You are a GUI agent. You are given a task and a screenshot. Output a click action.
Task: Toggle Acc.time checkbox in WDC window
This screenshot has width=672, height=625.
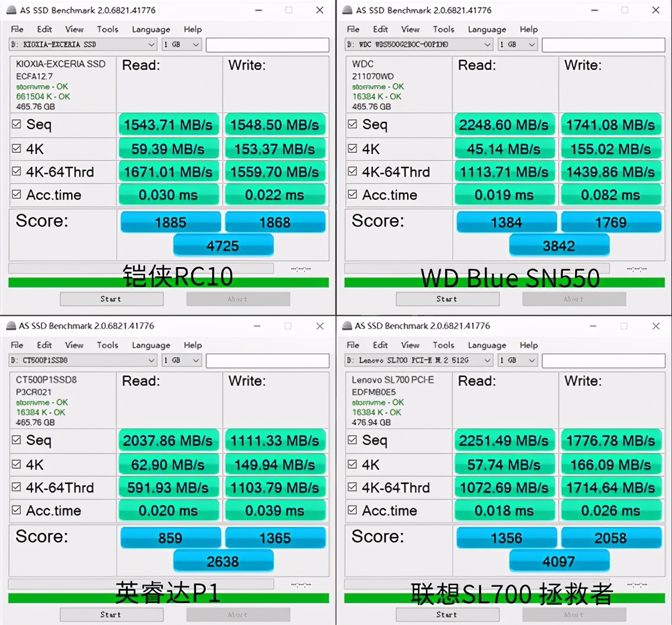coord(352,194)
